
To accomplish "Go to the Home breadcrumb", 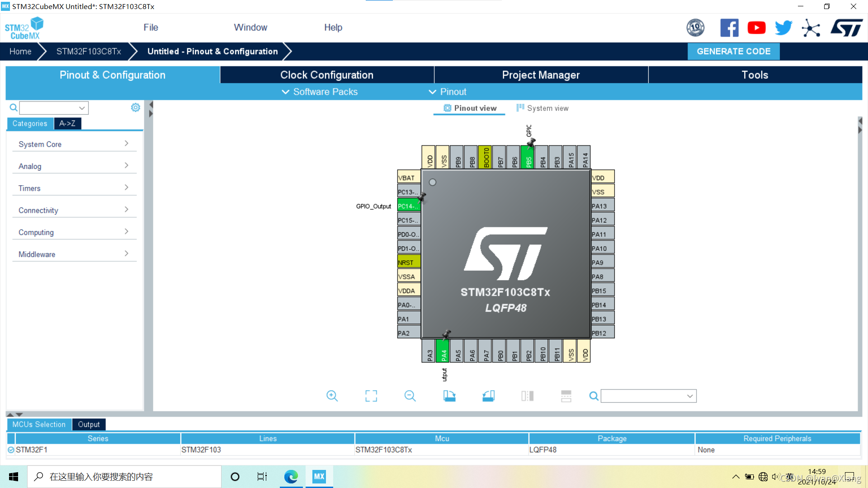I will pyautogui.click(x=20, y=52).
